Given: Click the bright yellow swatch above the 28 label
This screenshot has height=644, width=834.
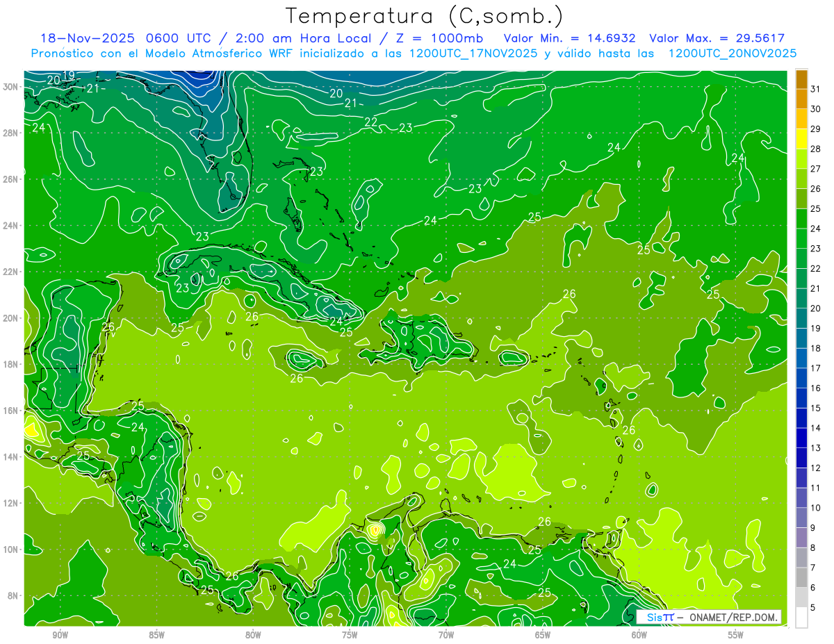Looking at the screenshot, I should click(x=801, y=139).
